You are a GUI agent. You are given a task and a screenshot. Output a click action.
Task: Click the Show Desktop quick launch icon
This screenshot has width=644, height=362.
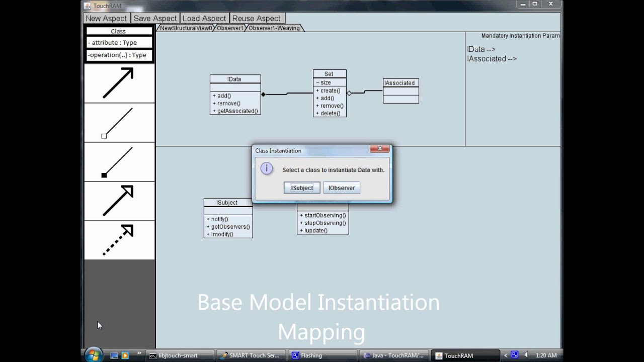click(x=114, y=355)
